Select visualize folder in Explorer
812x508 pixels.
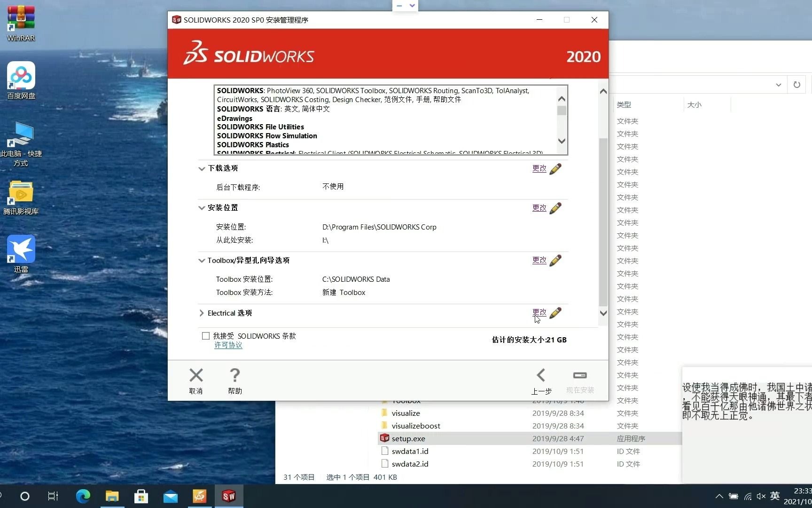[406, 413]
